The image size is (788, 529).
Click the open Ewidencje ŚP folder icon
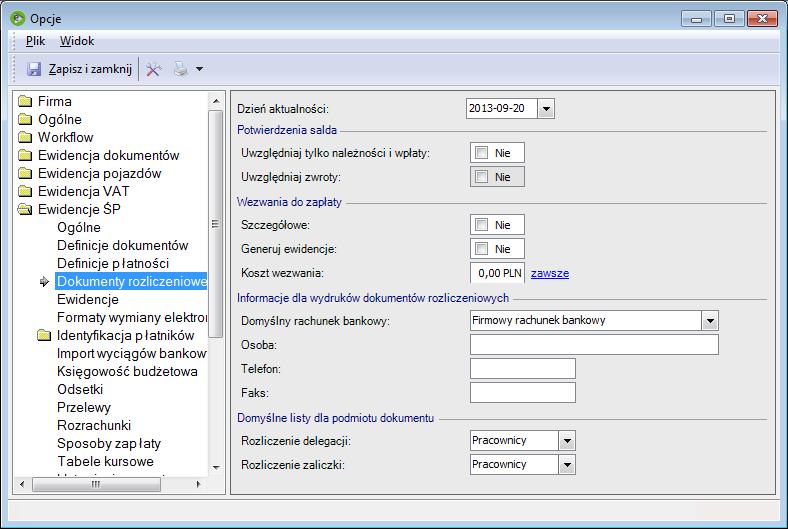click(x=25, y=209)
